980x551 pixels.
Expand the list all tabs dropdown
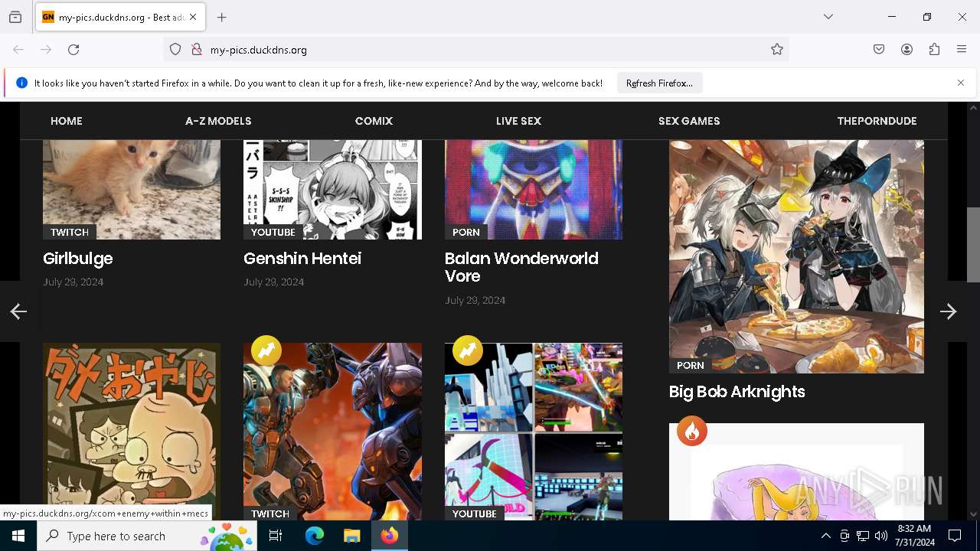coord(828,17)
